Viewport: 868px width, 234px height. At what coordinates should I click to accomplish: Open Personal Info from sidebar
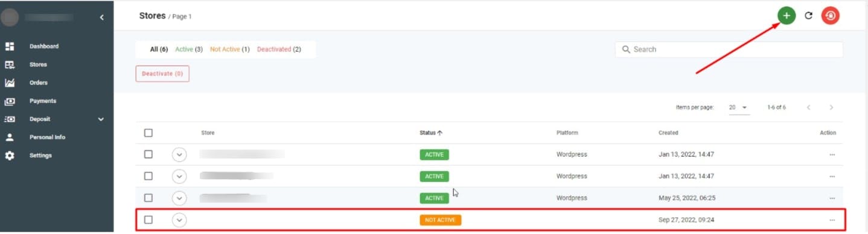(x=47, y=137)
